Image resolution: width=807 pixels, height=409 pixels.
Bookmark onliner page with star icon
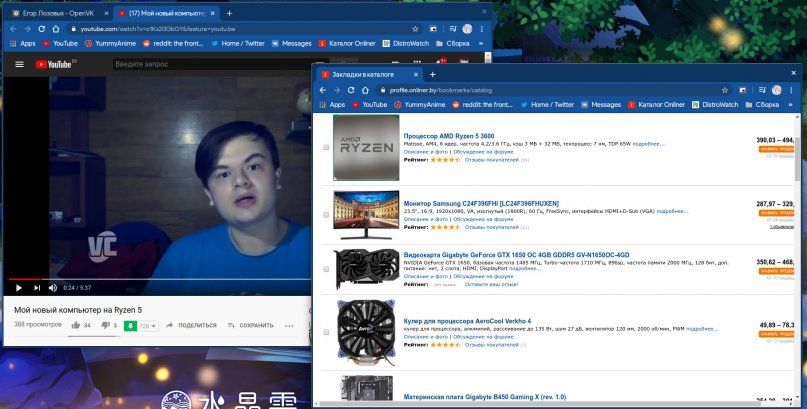pyautogui.click(x=726, y=90)
